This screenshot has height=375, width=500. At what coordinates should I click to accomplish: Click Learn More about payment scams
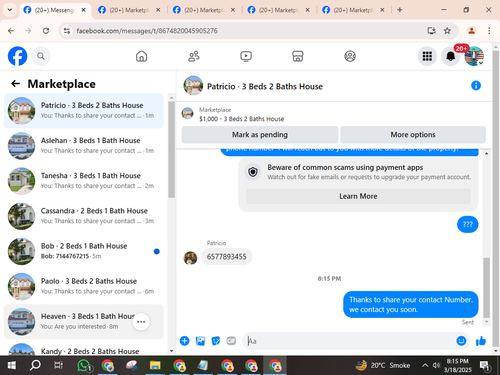(x=358, y=196)
